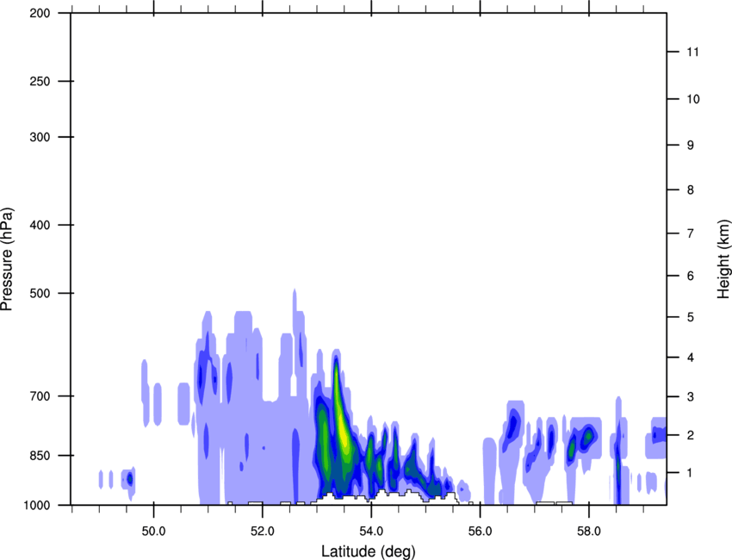Click the Latitude (deg) axis title

[368, 551]
